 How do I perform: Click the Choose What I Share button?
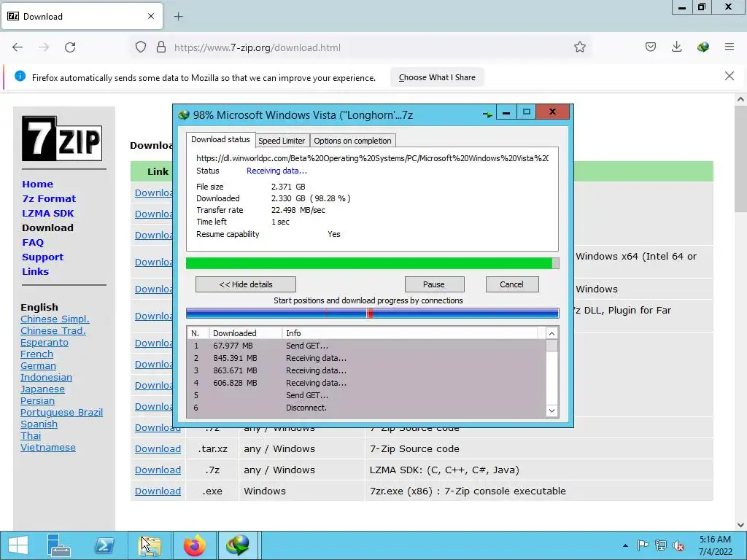(x=438, y=77)
